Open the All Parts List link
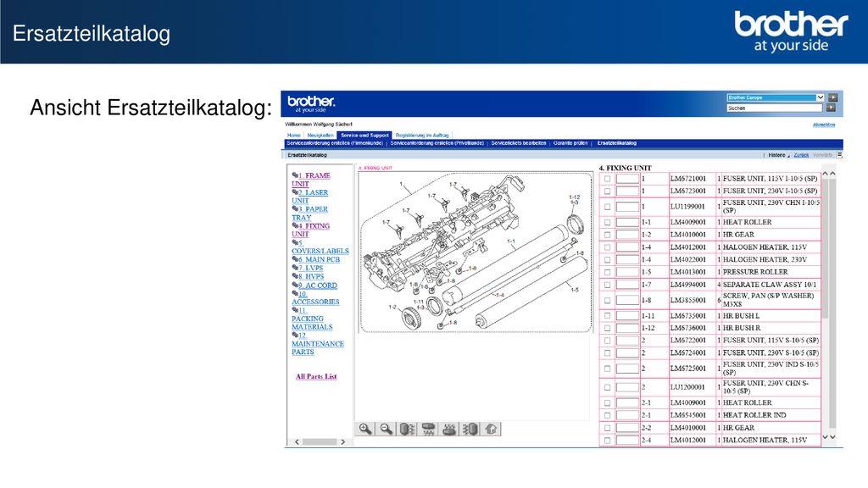 click(316, 376)
